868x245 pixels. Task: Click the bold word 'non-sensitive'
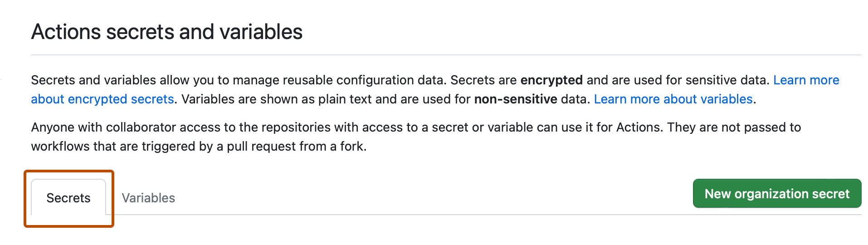pos(515,99)
